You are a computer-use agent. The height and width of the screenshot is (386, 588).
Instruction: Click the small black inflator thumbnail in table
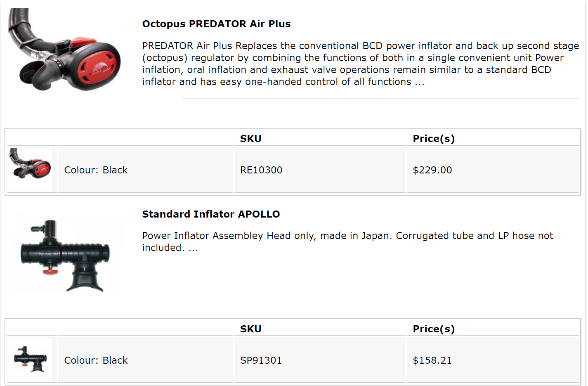point(30,360)
